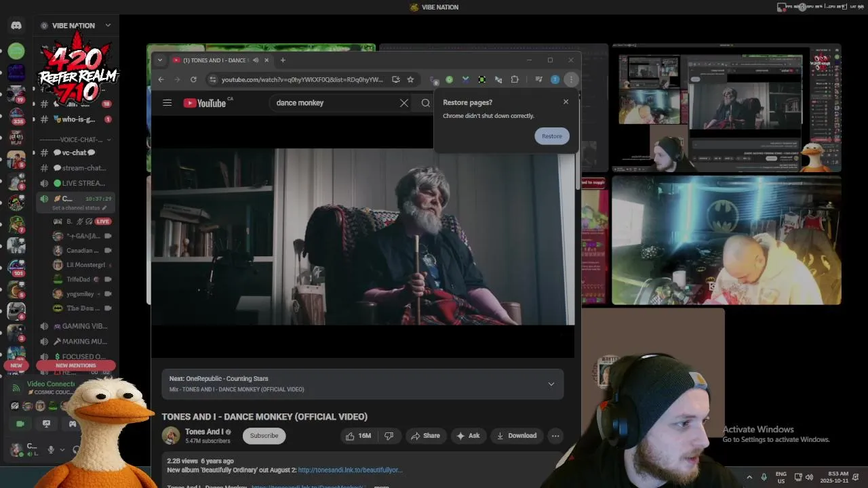Open vc-chat text channel
This screenshot has width=868, height=488.
[75, 152]
